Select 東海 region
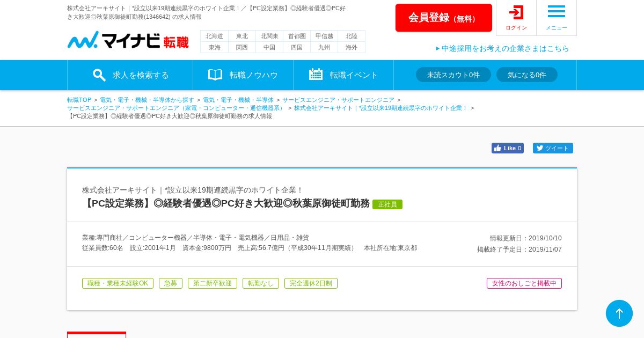The height and width of the screenshot is (338, 644). tap(214, 47)
